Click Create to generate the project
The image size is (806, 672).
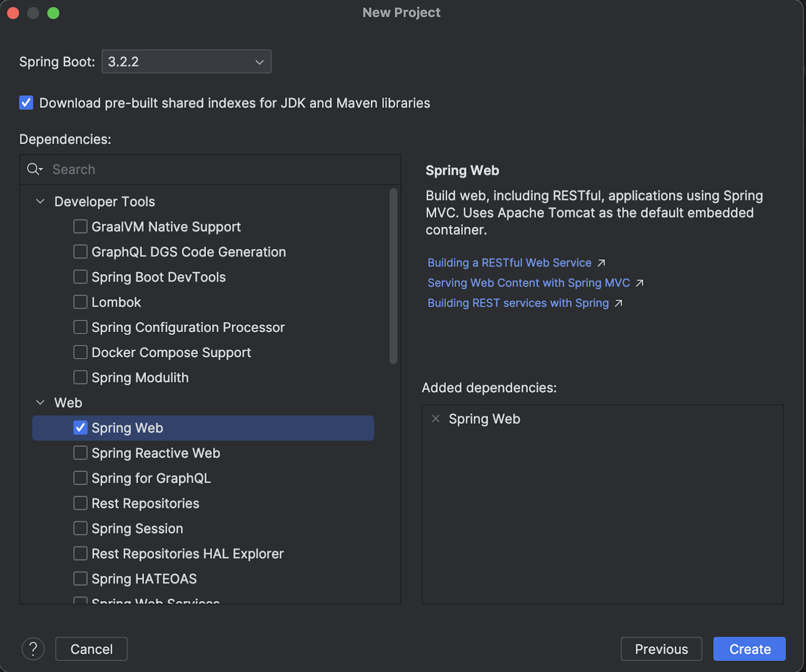point(750,649)
